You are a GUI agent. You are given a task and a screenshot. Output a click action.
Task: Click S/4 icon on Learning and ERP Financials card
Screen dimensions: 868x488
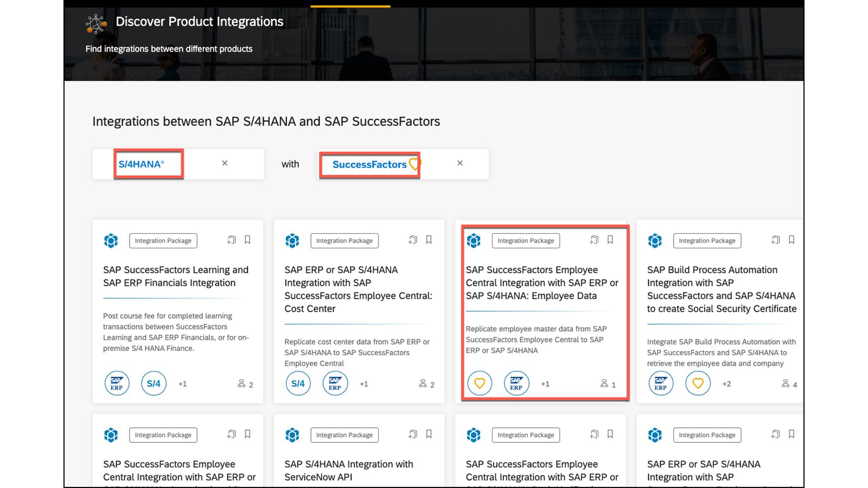(x=154, y=383)
